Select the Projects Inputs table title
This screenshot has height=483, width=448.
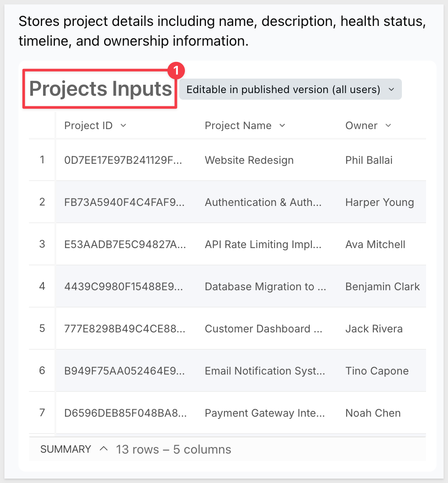click(x=101, y=89)
